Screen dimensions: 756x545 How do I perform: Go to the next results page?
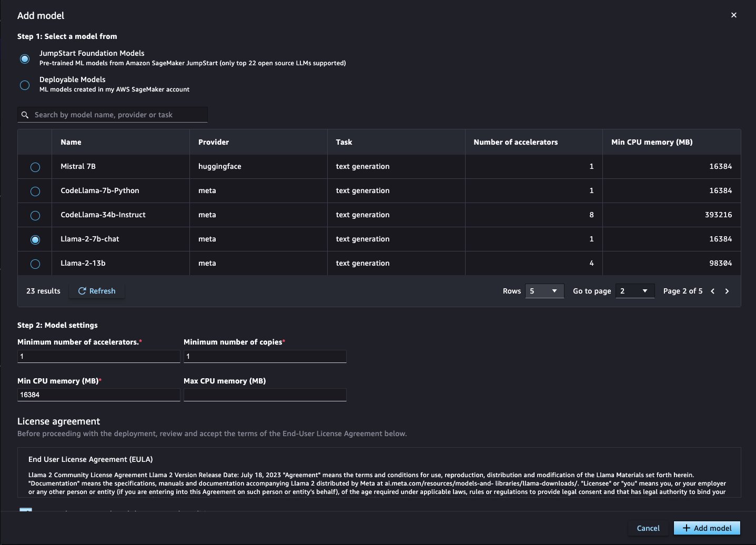[x=727, y=291]
